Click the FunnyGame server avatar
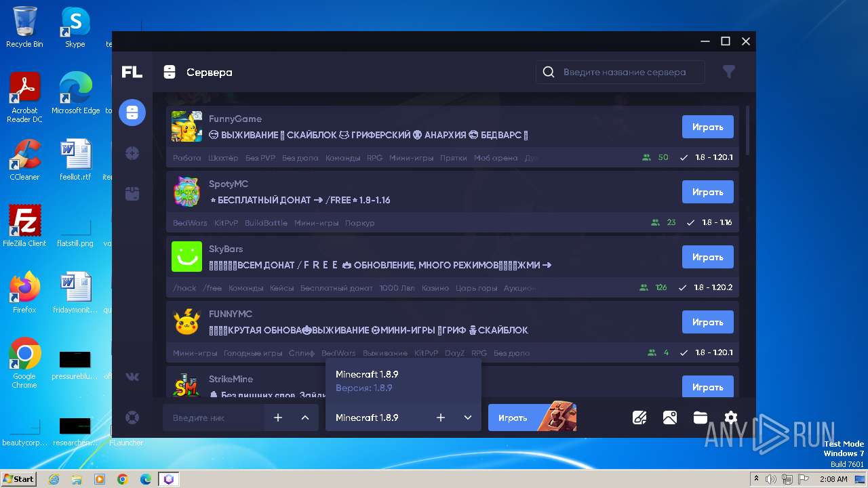The height and width of the screenshot is (488, 868). pyautogui.click(x=186, y=127)
